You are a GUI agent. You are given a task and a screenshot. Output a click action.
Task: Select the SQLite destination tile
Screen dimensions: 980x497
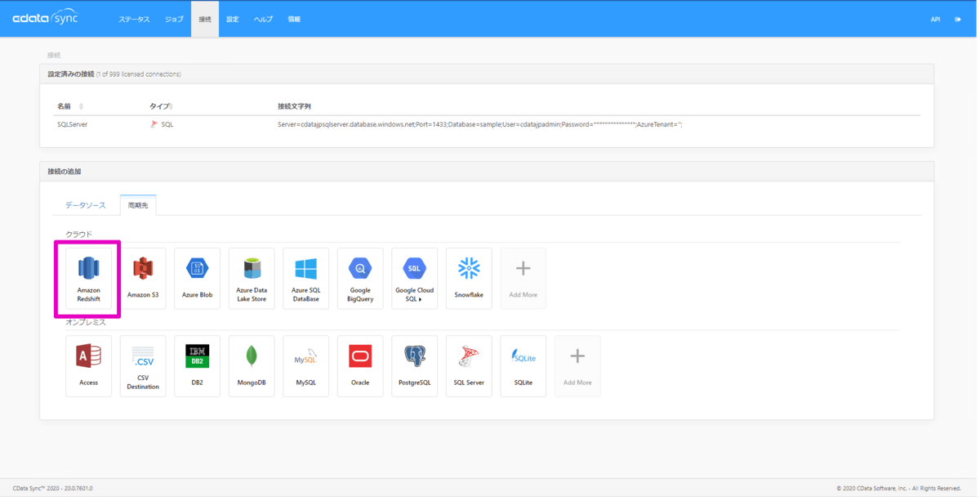coord(523,366)
